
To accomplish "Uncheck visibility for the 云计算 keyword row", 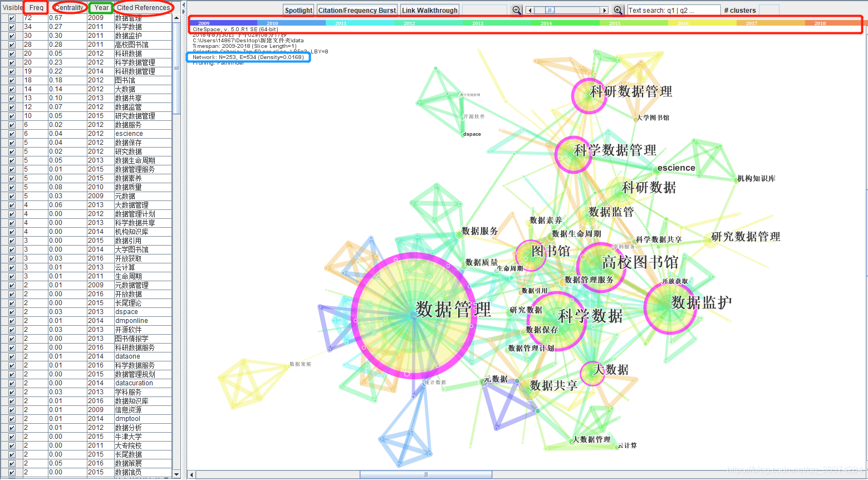I will click(x=12, y=267).
